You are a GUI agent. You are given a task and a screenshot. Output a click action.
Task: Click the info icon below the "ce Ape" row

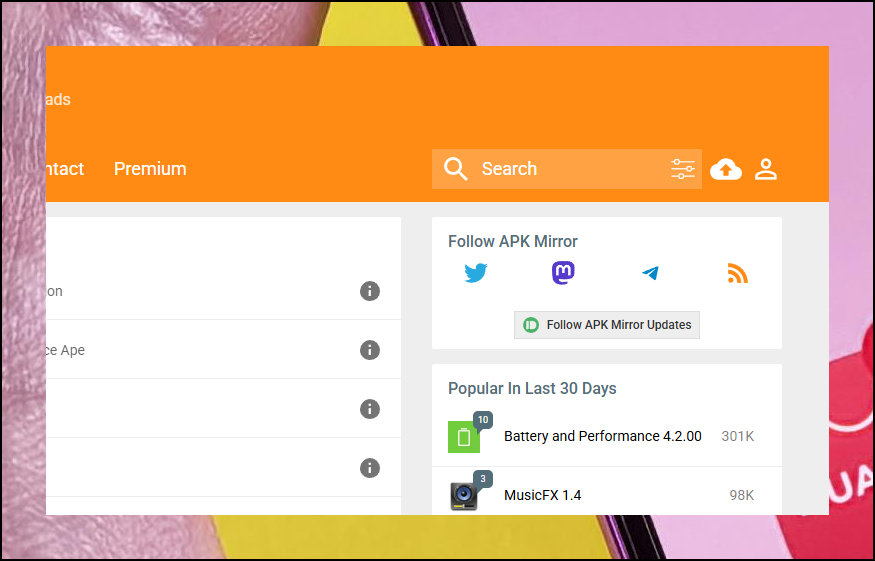tap(369, 409)
